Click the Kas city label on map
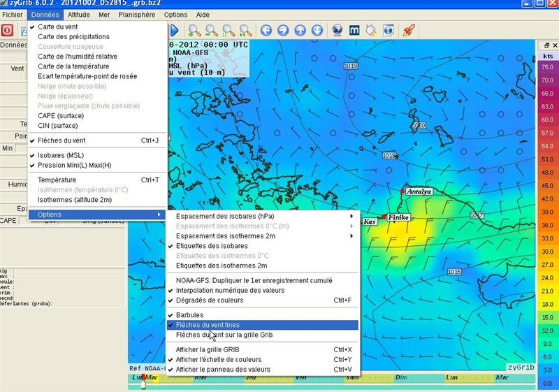This screenshot has height=392, width=559. pos(370,222)
